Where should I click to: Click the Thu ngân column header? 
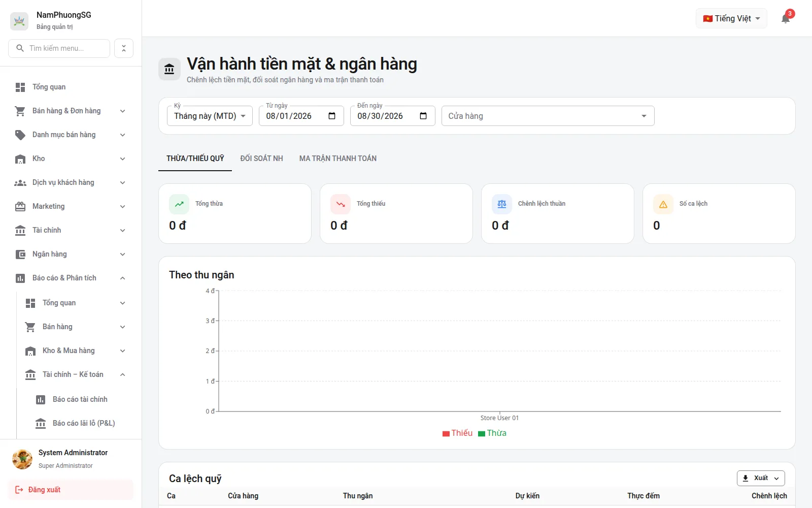tap(357, 496)
